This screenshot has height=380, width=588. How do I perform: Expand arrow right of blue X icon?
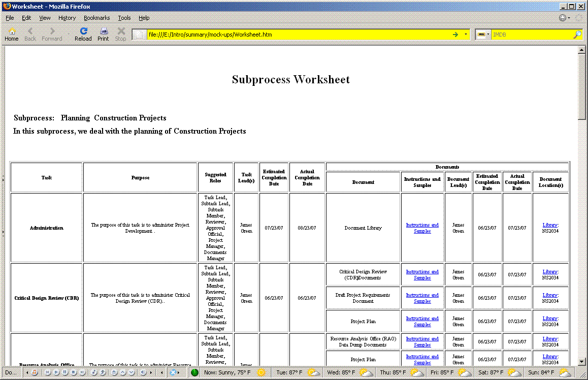(179, 372)
